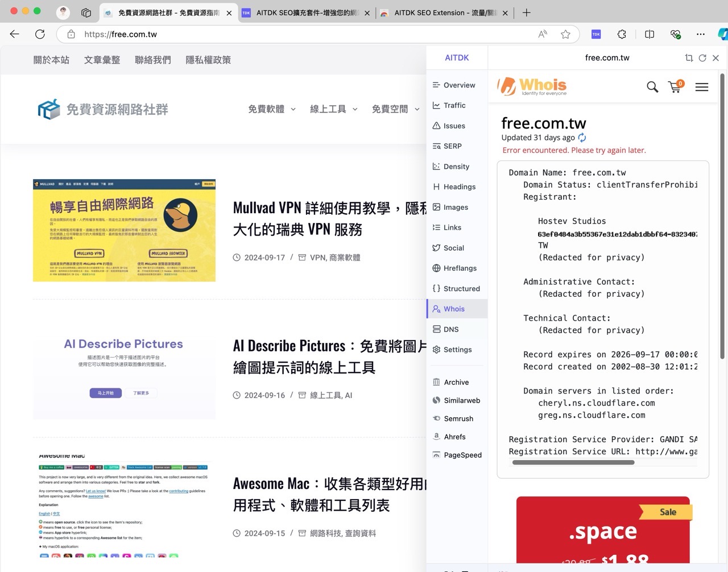This screenshot has height=572, width=728.
Task: Click the Whois person-search icon
Action: click(x=436, y=309)
